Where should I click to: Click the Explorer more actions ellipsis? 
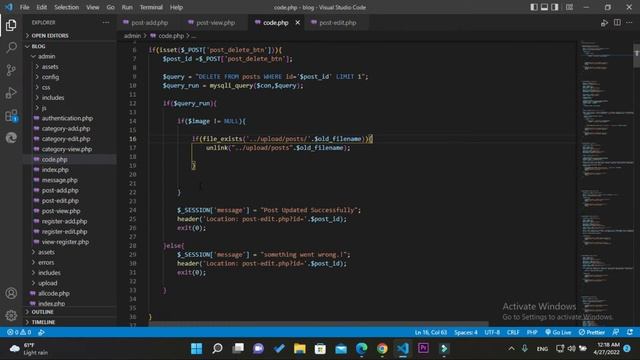click(106, 22)
